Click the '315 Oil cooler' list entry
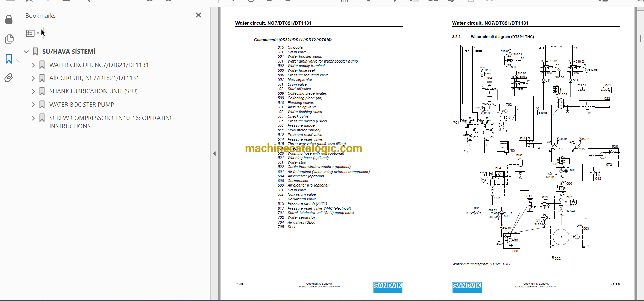 click(x=291, y=48)
